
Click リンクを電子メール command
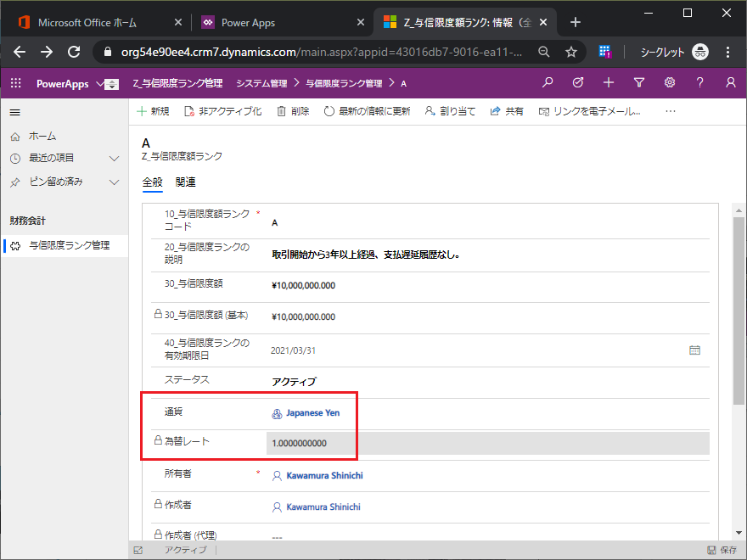[589, 111]
